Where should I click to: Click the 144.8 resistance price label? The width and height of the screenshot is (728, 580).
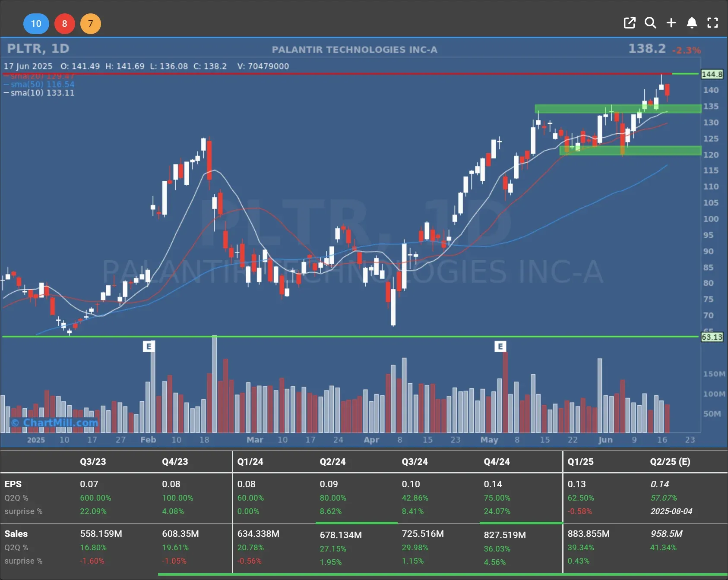[x=712, y=74]
